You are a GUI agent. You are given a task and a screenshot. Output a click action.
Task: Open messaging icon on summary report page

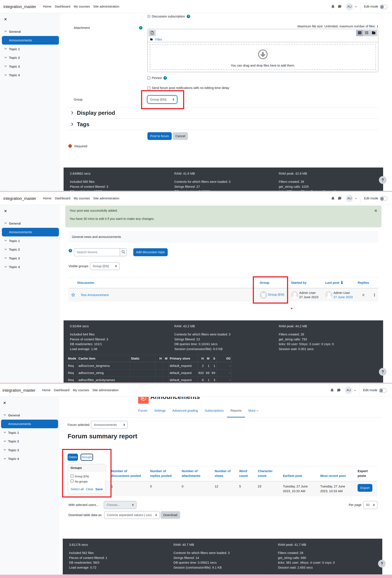pos(339,390)
